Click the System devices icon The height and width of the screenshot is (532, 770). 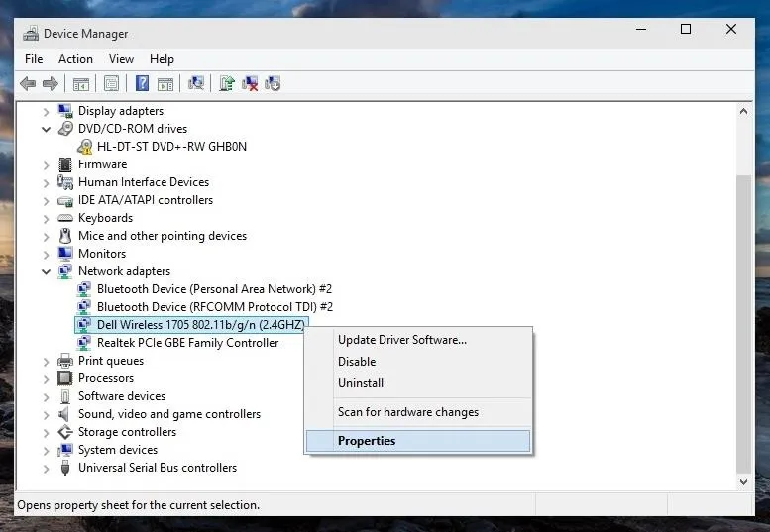(65, 450)
